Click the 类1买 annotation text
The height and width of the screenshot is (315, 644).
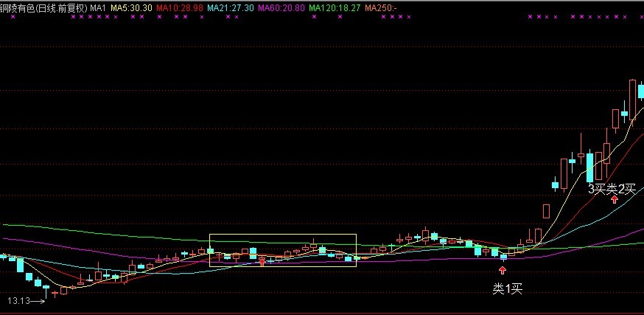[x=507, y=288]
